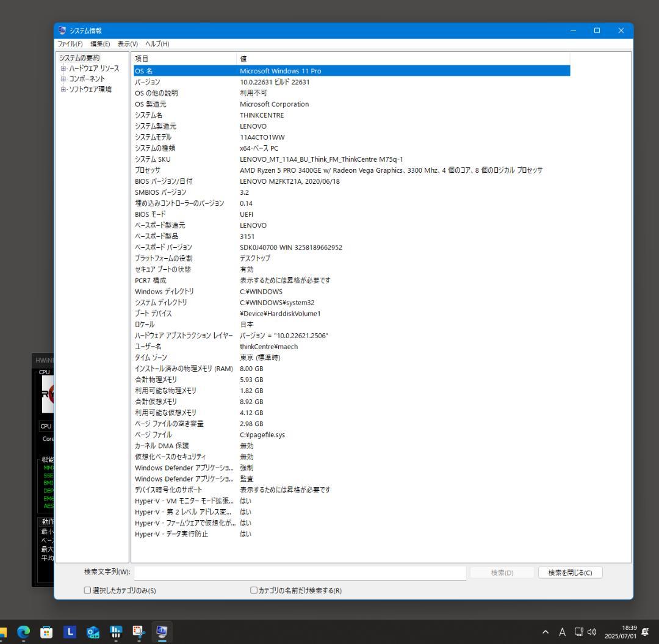Viewport: 659px width, 644px height.
Task: Click the active System Information taskbar icon
Action: (x=162, y=632)
